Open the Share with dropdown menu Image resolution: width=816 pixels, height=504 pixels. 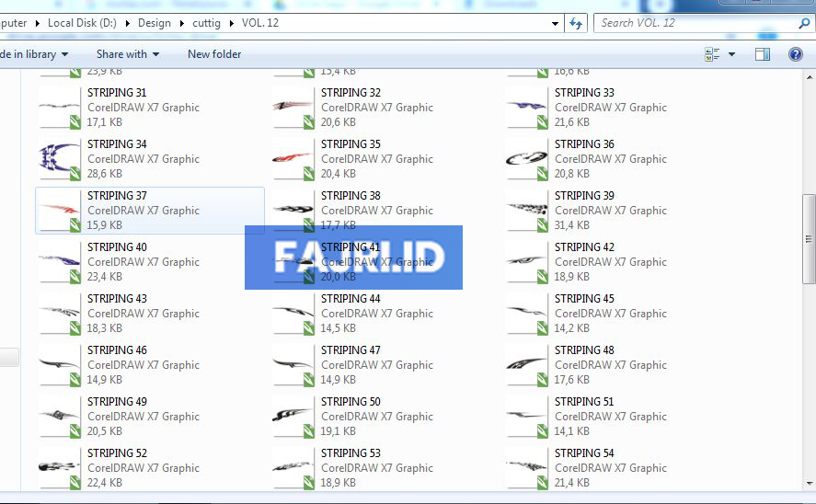click(128, 54)
